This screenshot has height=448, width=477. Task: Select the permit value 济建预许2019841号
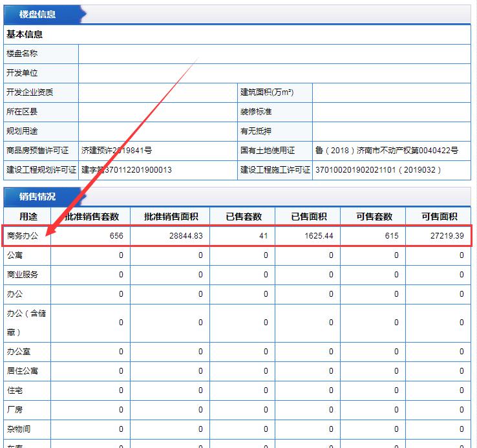pyautogui.click(x=116, y=151)
